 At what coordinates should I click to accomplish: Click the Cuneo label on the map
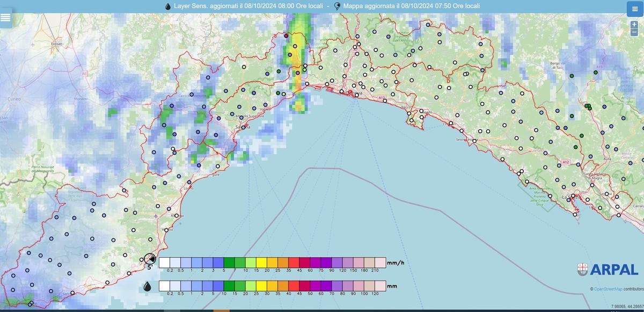[14, 99]
